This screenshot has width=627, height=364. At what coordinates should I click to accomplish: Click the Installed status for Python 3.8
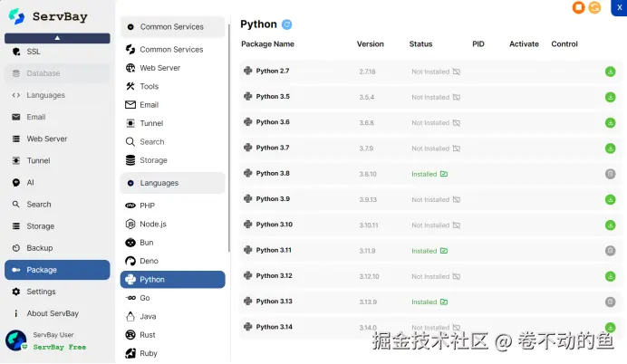[x=429, y=174]
